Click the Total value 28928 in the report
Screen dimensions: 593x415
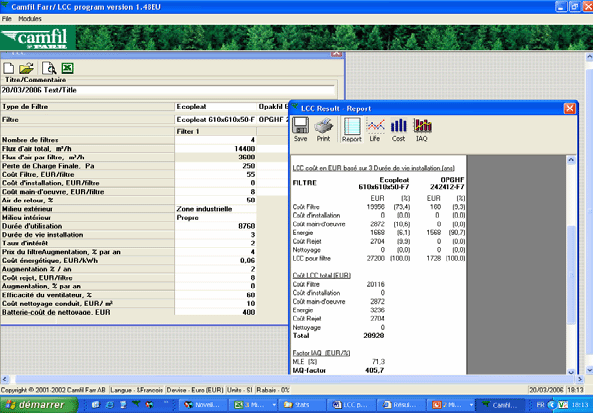click(374, 336)
